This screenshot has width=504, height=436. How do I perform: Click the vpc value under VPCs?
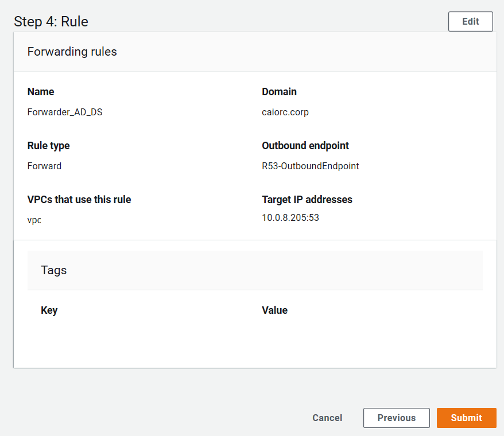[x=34, y=220]
